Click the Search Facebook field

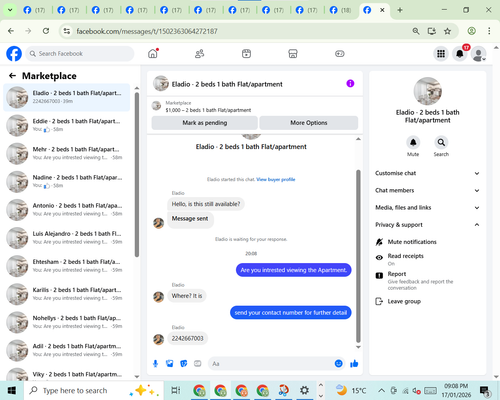pyautogui.click(x=80, y=54)
